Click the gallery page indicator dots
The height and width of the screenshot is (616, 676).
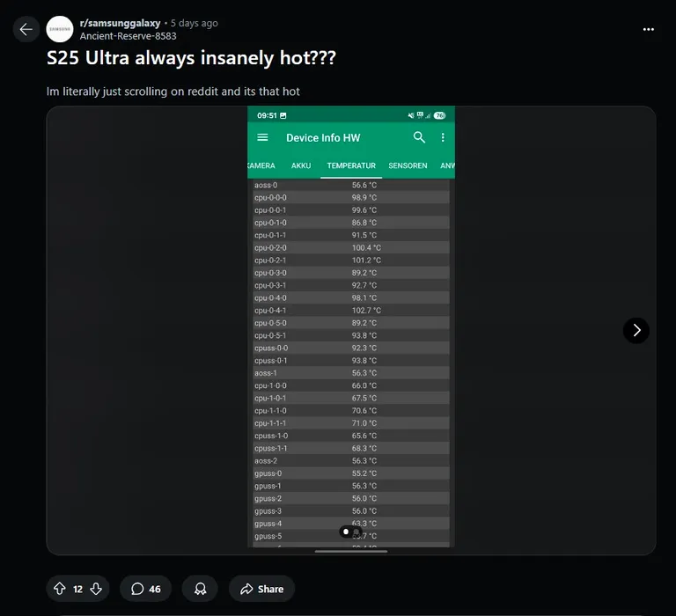(x=351, y=532)
